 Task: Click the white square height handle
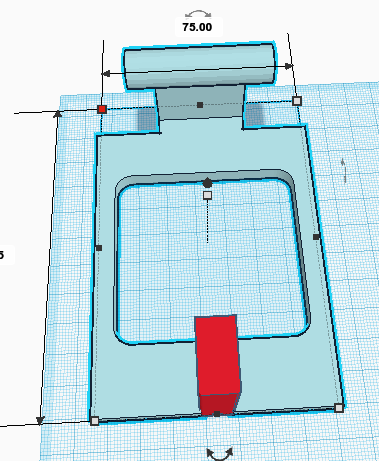208,195
